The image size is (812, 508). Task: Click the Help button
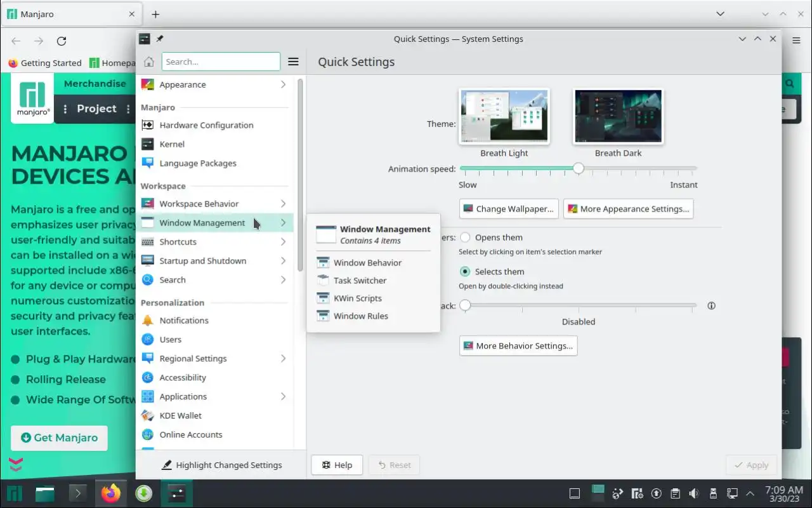coord(337,465)
